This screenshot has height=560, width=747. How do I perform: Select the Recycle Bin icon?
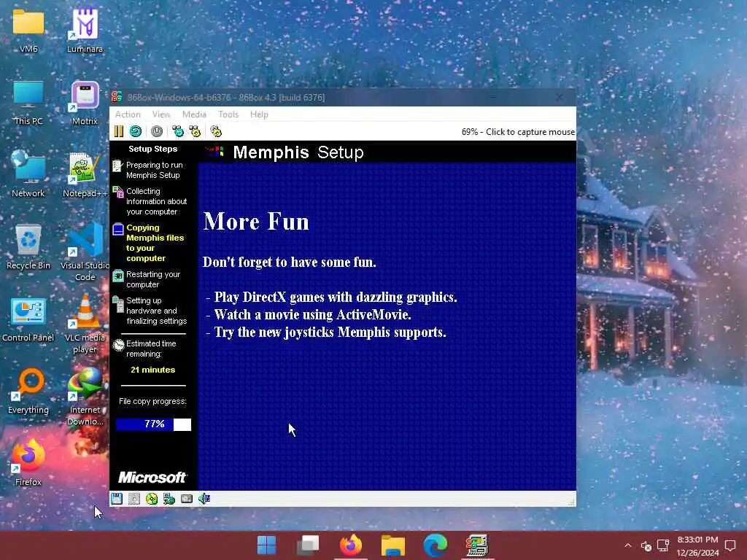point(28,246)
